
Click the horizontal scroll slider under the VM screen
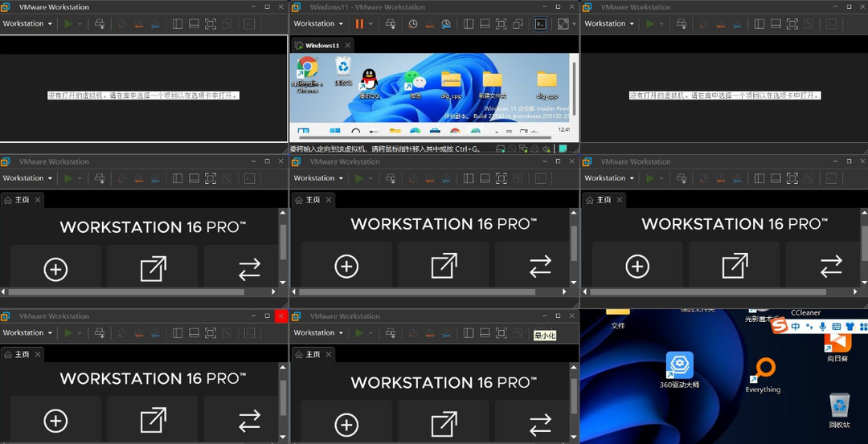(424, 137)
